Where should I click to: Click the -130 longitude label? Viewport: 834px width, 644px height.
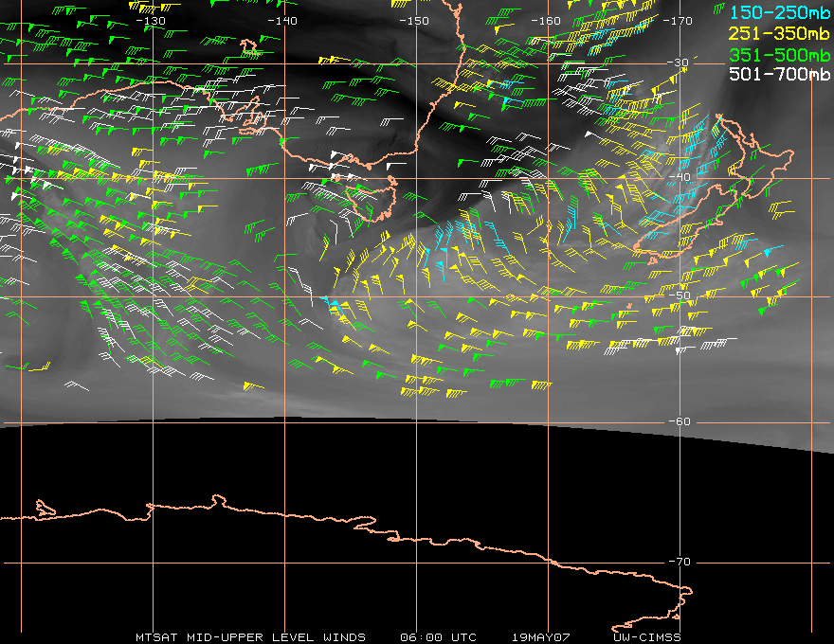150,21
